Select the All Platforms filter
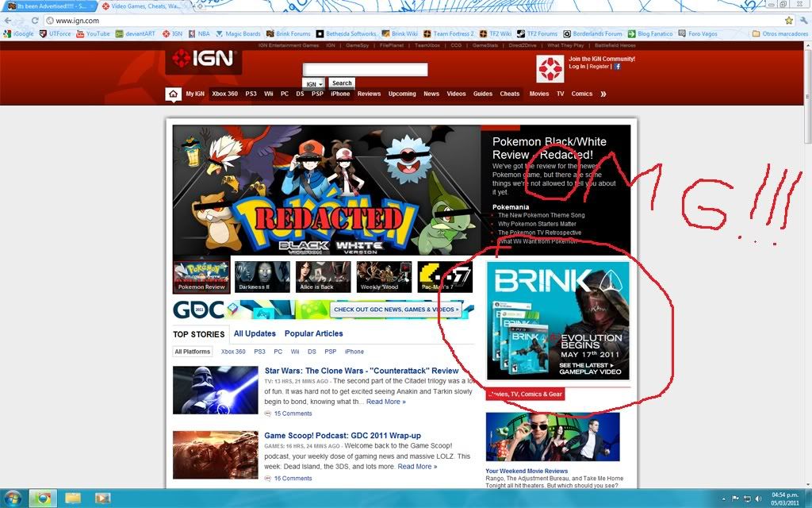Image resolution: width=812 pixels, height=508 pixels. click(x=193, y=352)
